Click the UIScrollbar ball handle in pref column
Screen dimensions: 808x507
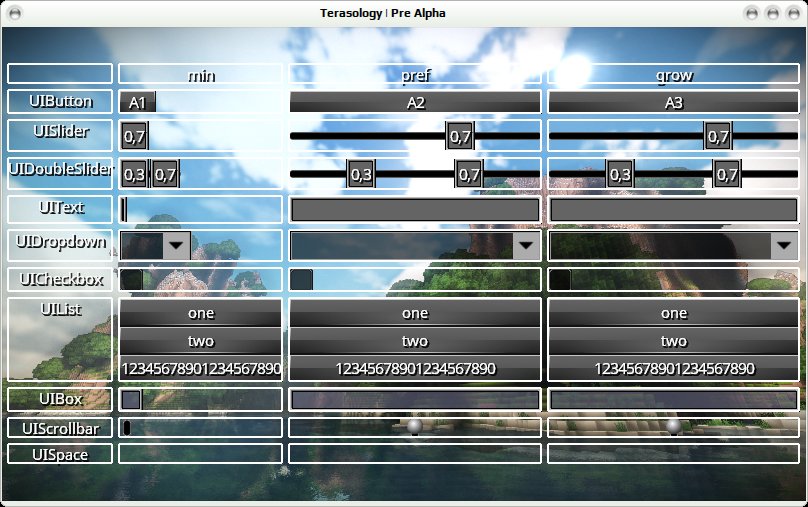(x=415, y=427)
